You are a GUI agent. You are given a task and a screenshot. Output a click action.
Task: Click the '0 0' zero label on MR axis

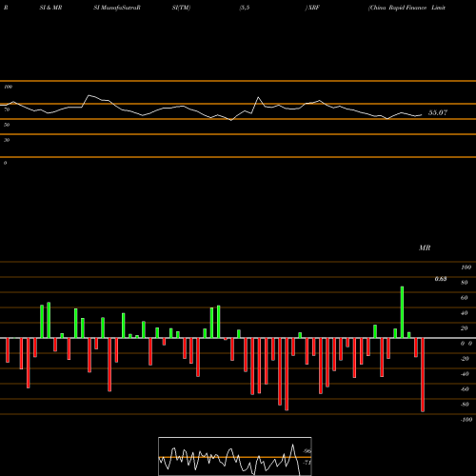pyautogui.click(x=466, y=344)
